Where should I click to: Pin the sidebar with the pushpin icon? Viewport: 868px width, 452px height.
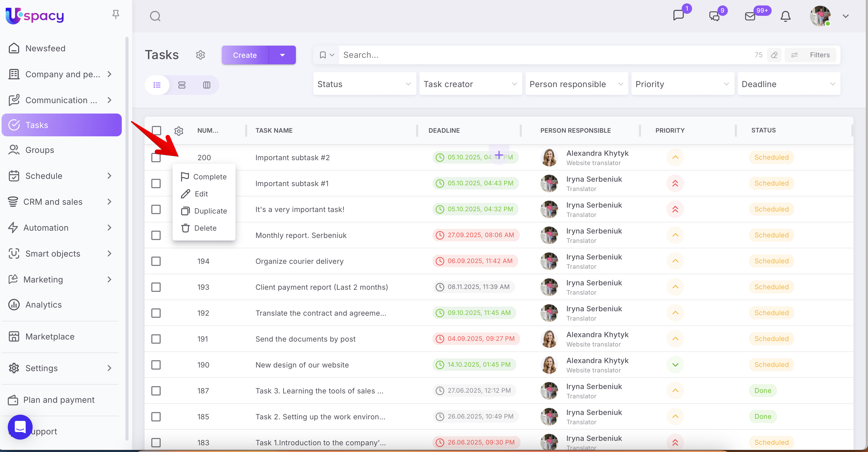point(116,14)
